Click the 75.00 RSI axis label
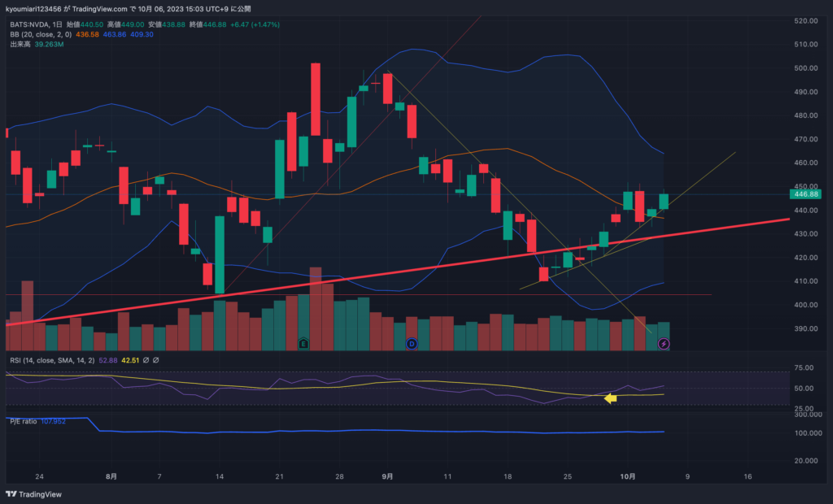833x504 pixels. [804, 367]
